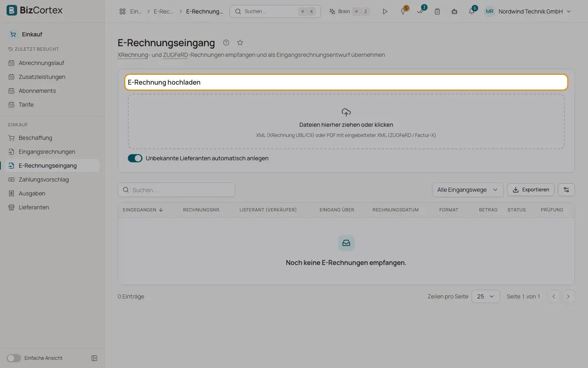Open the clipboard checklist icon
Viewport: 588px width, 368px height.
(x=437, y=11)
